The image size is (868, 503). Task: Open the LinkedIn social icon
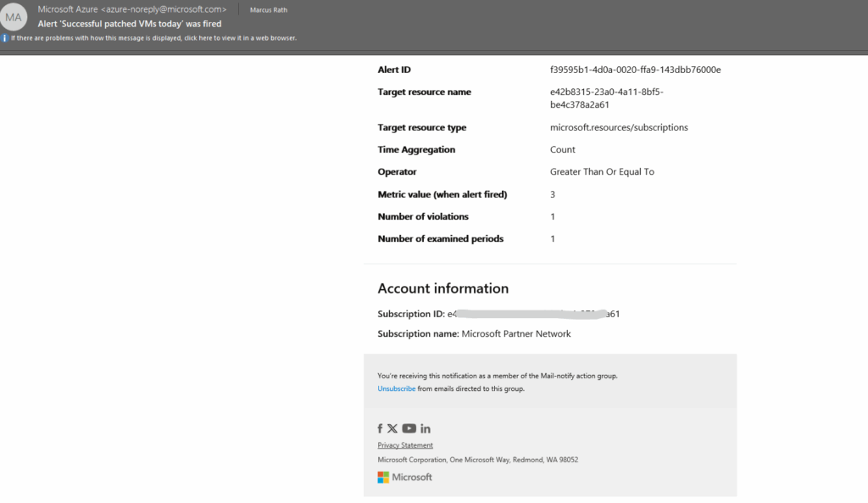[x=426, y=428]
